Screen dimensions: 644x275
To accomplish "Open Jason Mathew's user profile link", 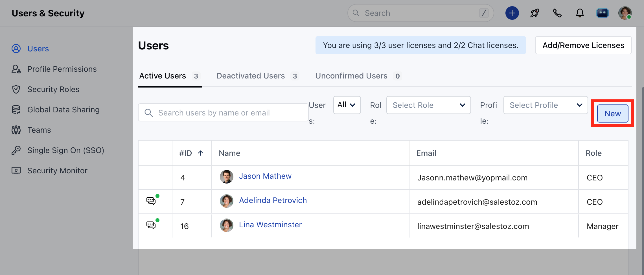I will (265, 176).
